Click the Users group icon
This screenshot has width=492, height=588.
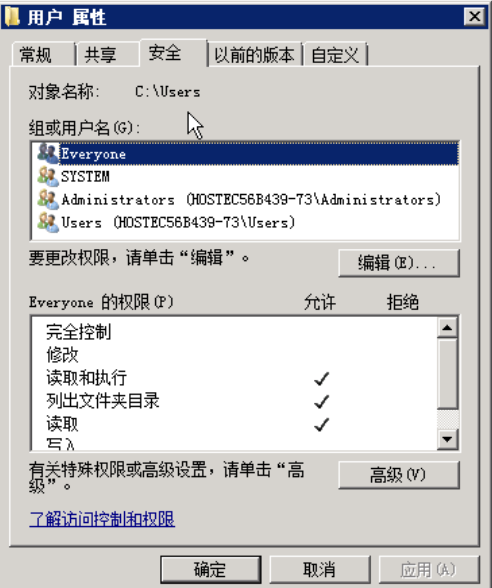click(x=48, y=222)
